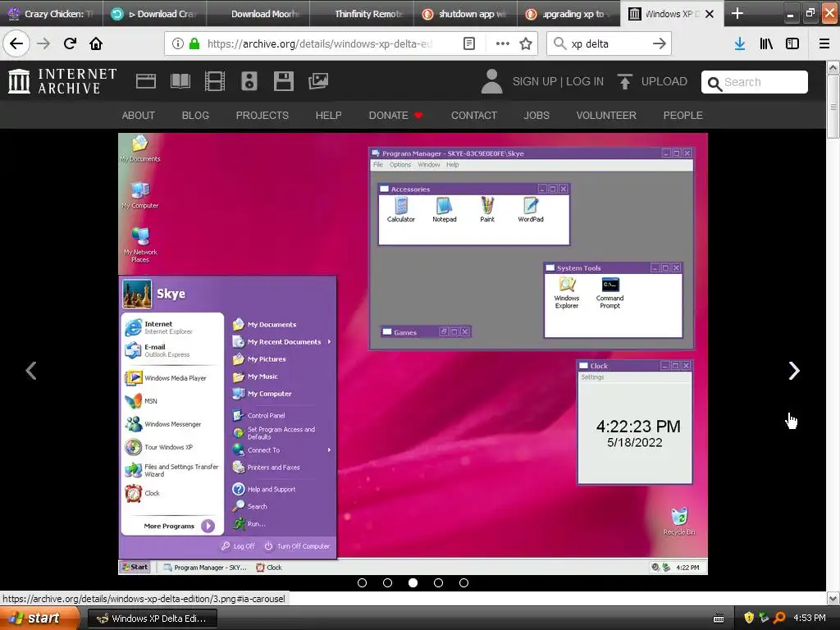
Task: Show next carousel image arrow
Action: point(794,370)
